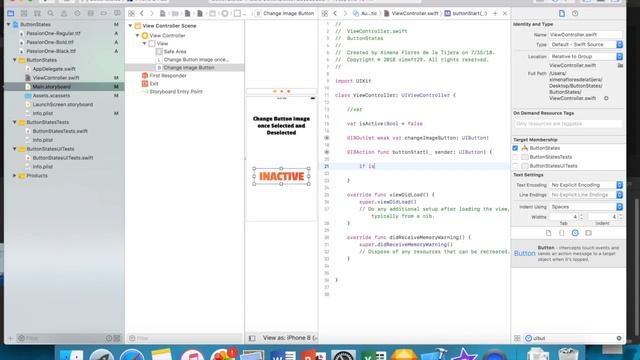640x360 pixels.
Task: Click the IBAction connection circle in the gutter
Action: tap(327, 152)
